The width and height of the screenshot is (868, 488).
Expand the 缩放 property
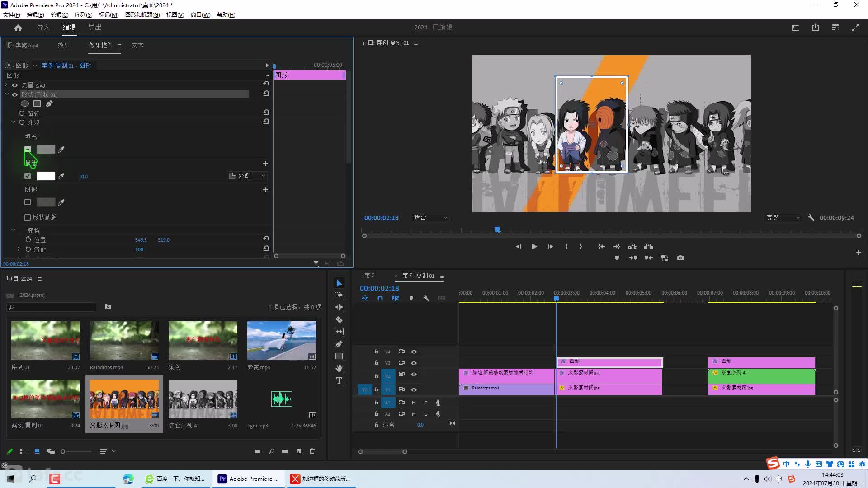point(19,249)
